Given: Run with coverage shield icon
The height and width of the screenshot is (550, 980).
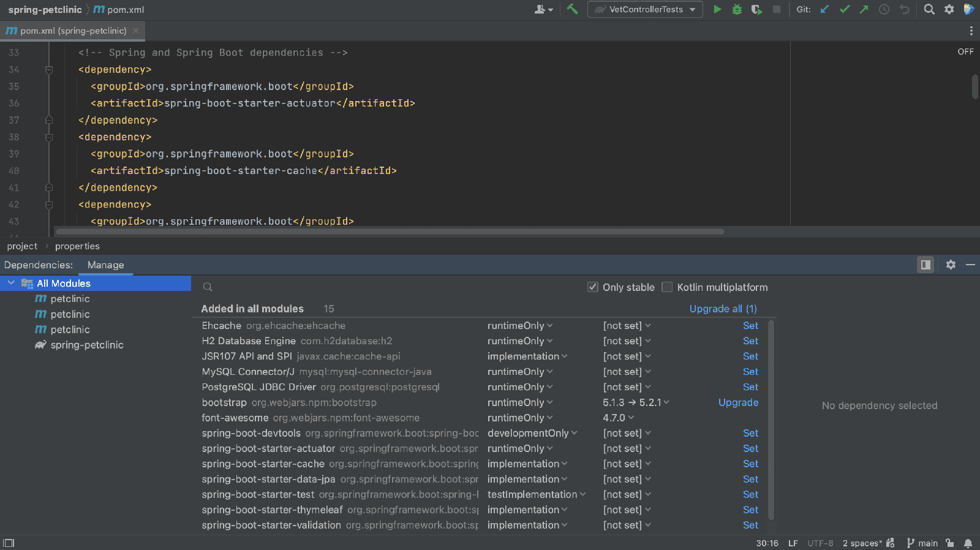Looking at the screenshot, I should pos(756,9).
